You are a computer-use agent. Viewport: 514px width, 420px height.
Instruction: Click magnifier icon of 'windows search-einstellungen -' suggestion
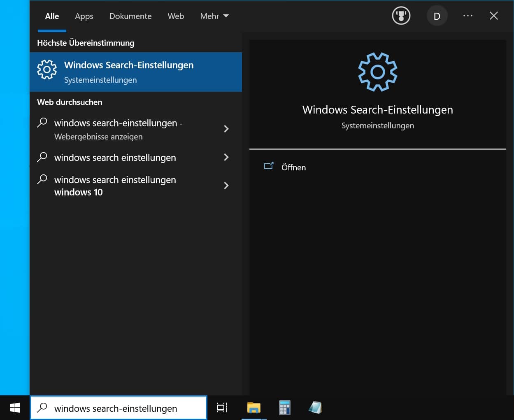(42, 123)
